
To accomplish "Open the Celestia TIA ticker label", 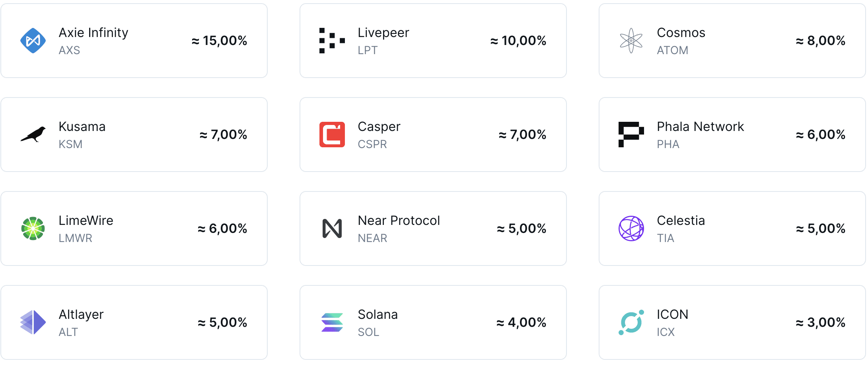I will (x=666, y=238).
